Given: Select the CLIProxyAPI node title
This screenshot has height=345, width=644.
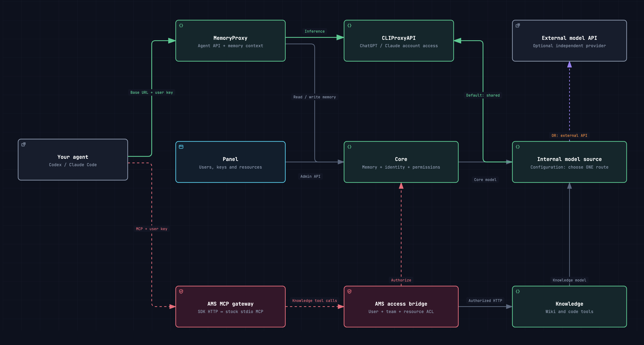Looking at the screenshot, I should pyautogui.click(x=399, y=38).
